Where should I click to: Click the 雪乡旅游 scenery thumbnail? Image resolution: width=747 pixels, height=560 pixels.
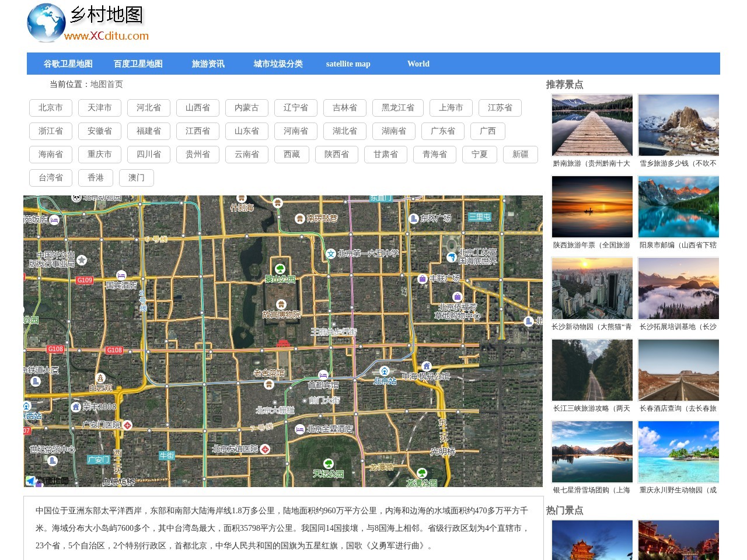click(679, 125)
